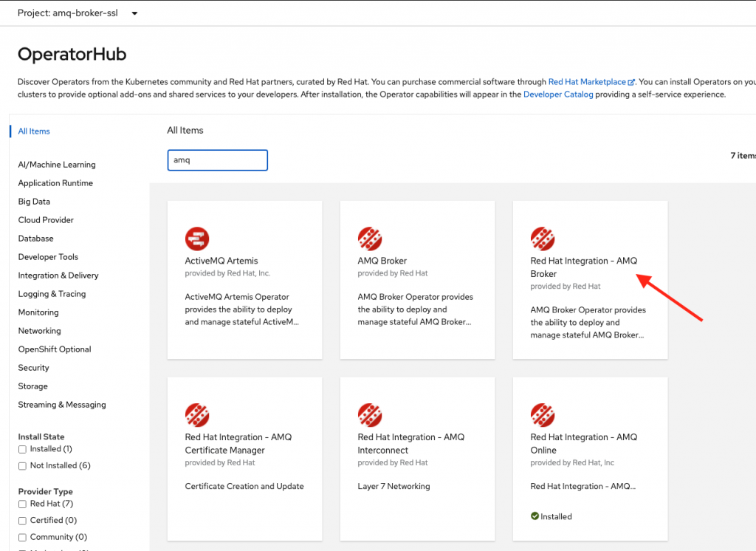Click the AMQ Online operator icon
Viewport: 756px width, 551px height.
pos(543,415)
